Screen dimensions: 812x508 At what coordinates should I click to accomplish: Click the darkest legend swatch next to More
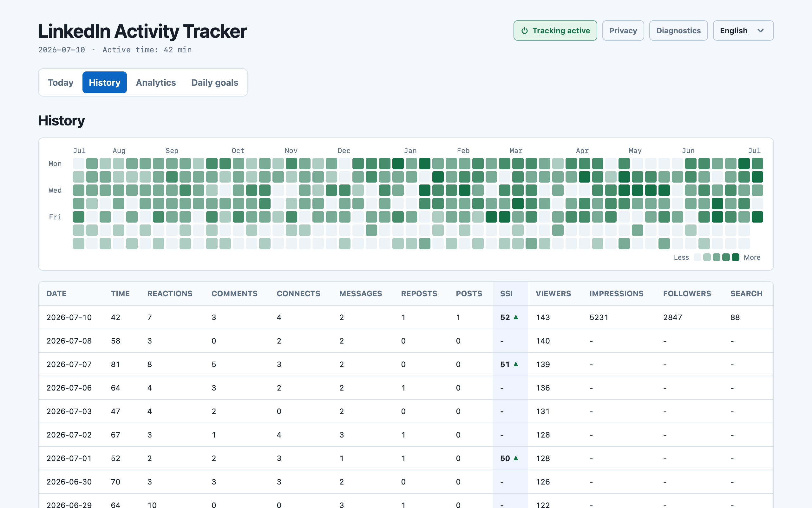coord(736,257)
